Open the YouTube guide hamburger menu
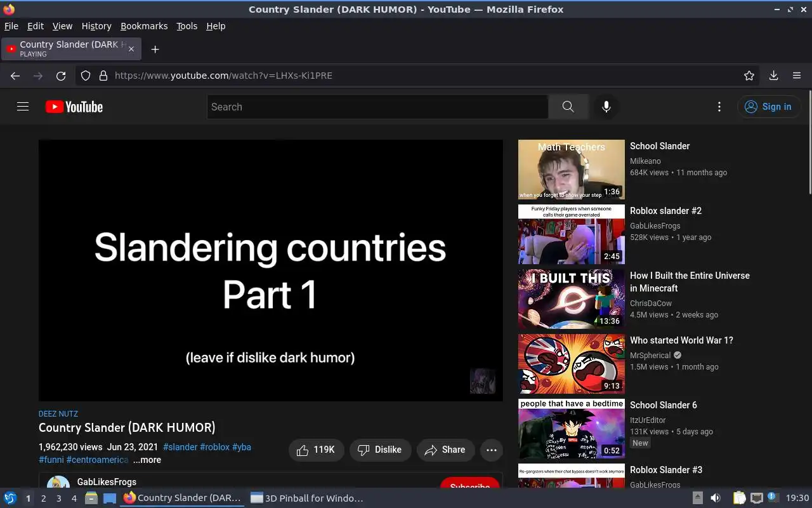Screen dimensions: 812x508 coord(23,107)
